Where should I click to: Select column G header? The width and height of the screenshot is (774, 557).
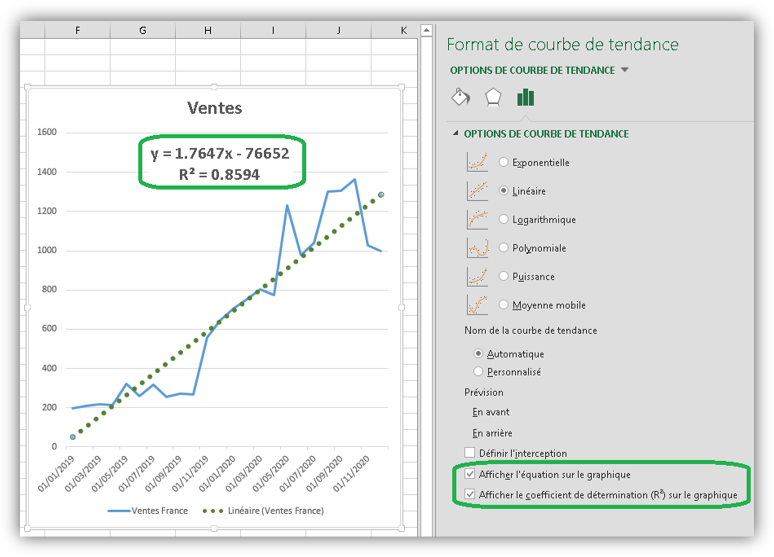tap(143, 31)
